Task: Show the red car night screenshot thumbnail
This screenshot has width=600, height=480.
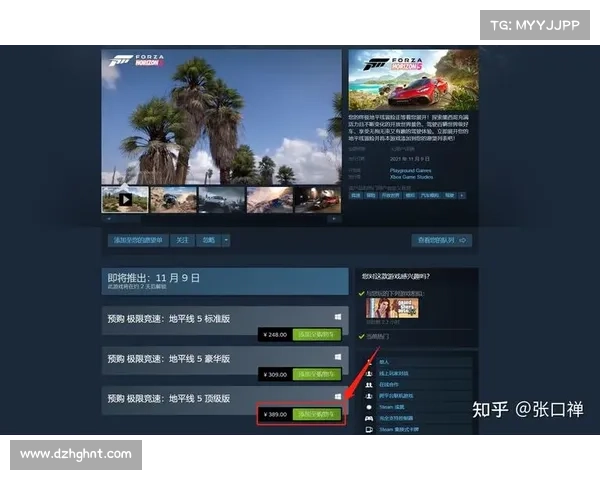Action: click(318, 199)
